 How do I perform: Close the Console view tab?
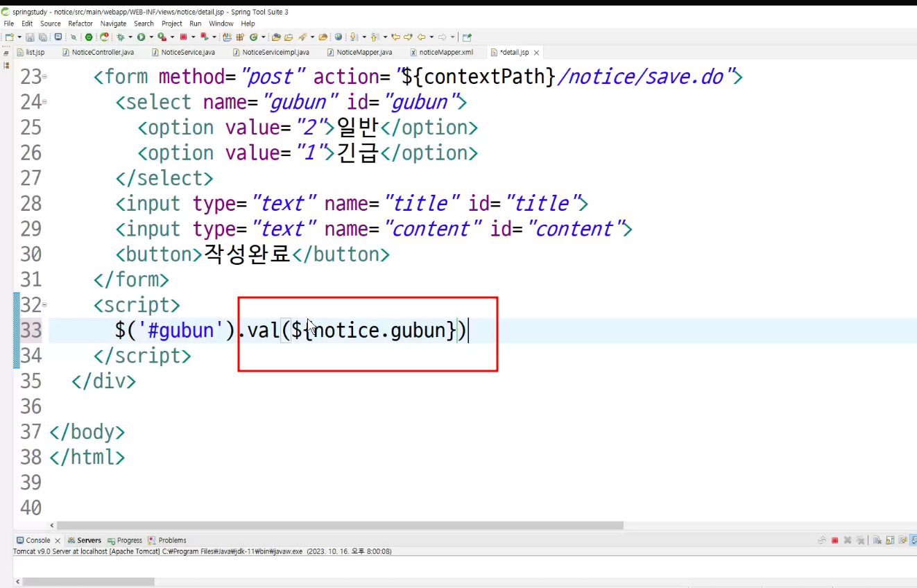58,540
